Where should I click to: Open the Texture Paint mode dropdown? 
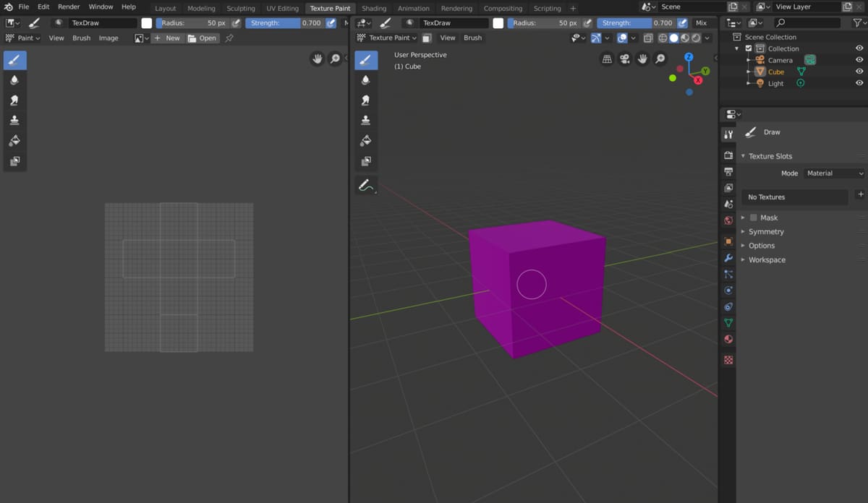(x=387, y=38)
